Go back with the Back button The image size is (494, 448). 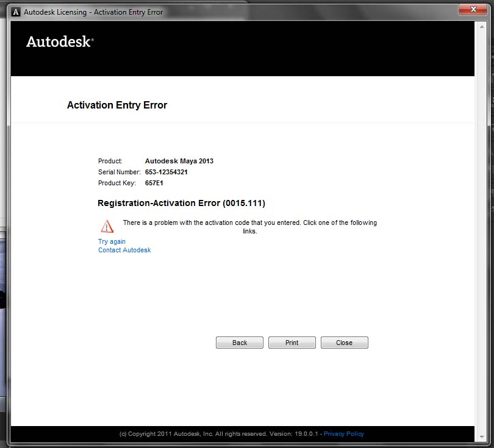[x=240, y=343]
